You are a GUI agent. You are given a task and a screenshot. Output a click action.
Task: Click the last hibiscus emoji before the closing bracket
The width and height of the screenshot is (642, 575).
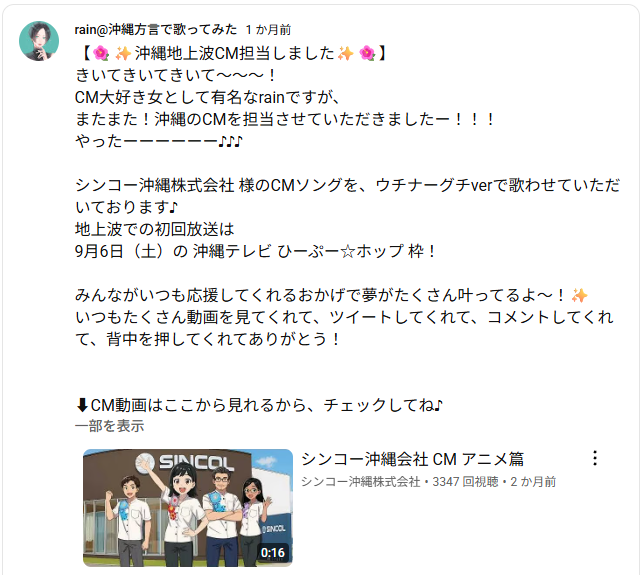[367, 53]
